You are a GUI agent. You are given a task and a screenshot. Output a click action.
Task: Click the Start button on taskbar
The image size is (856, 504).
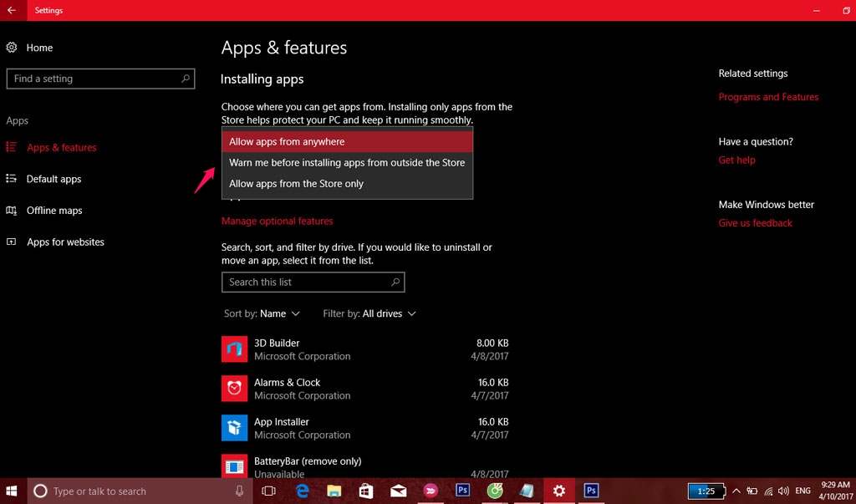click(x=13, y=491)
